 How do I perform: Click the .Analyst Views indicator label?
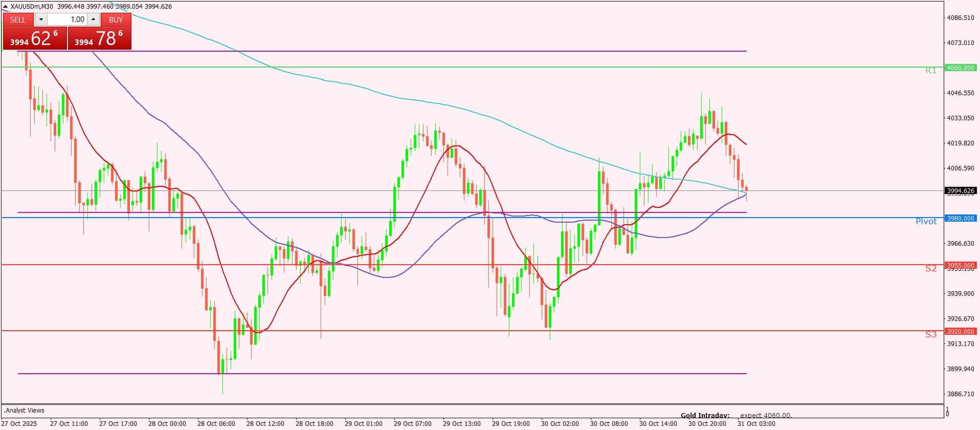click(x=24, y=411)
